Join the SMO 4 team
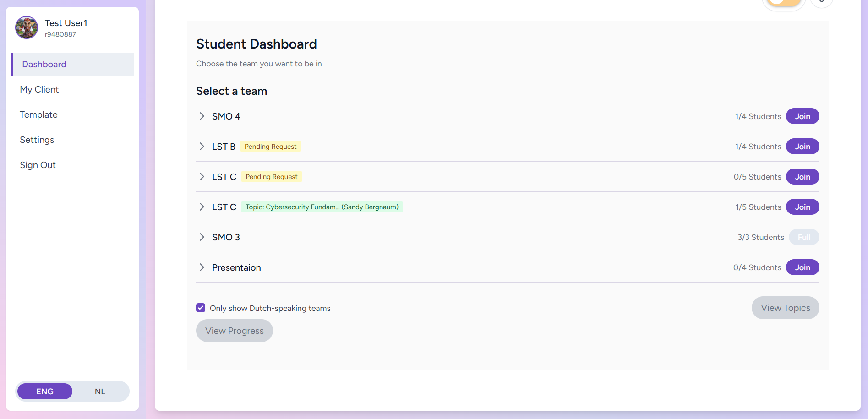 point(802,116)
